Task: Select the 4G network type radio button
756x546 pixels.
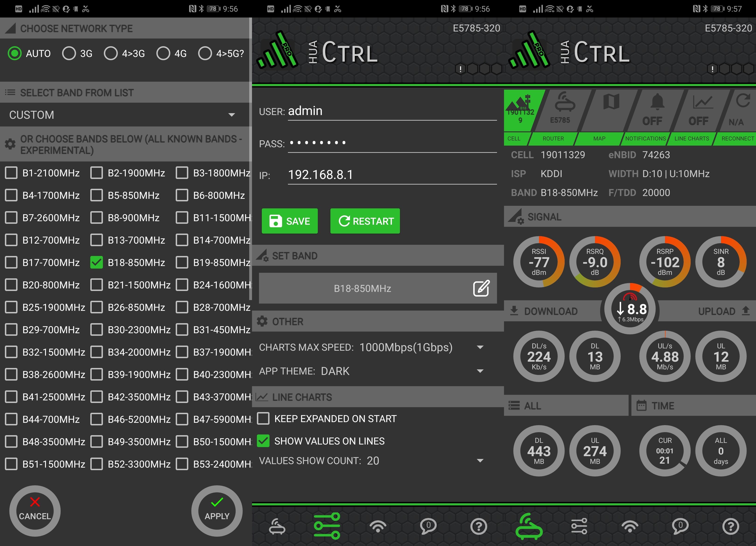Action: point(163,53)
